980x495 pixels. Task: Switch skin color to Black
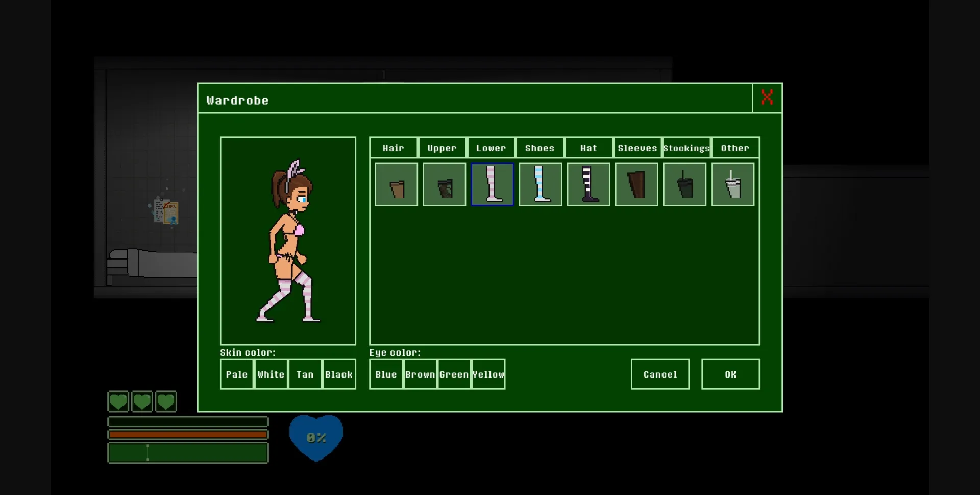338,374
